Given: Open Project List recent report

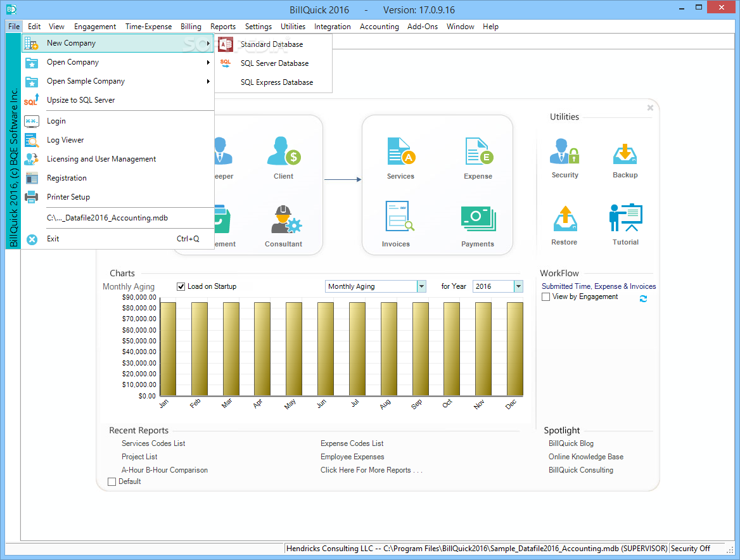Looking at the screenshot, I should pos(139,457).
